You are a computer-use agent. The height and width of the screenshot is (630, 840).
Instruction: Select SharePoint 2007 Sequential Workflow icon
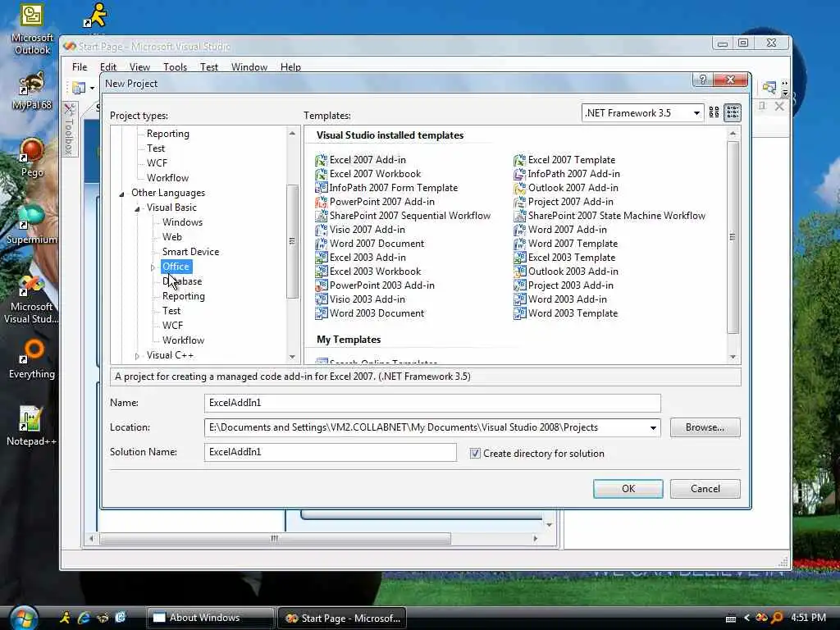click(321, 216)
